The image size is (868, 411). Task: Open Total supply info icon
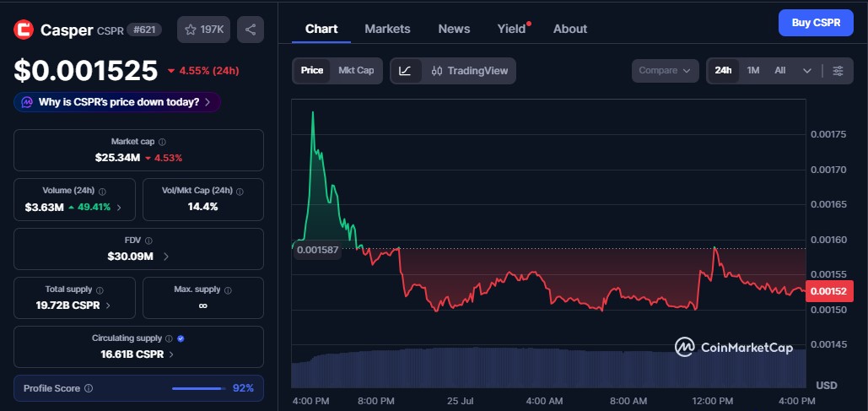tap(100, 289)
